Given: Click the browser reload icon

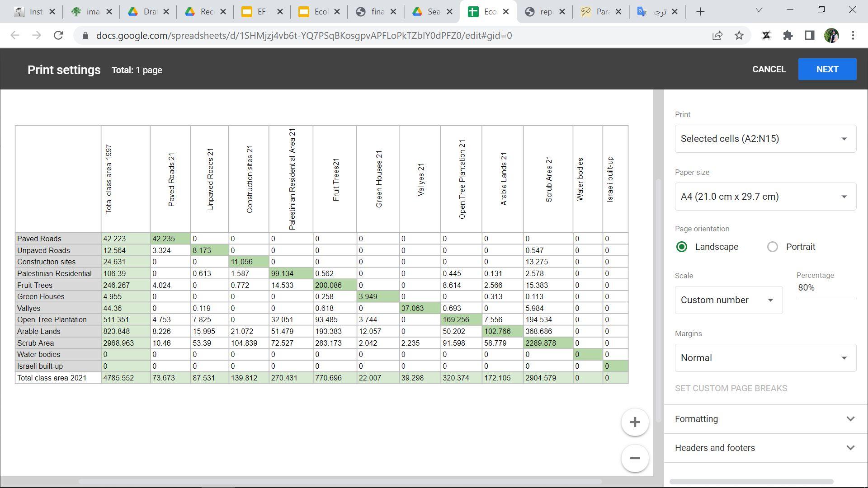Looking at the screenshot, I should click(58, 35).
